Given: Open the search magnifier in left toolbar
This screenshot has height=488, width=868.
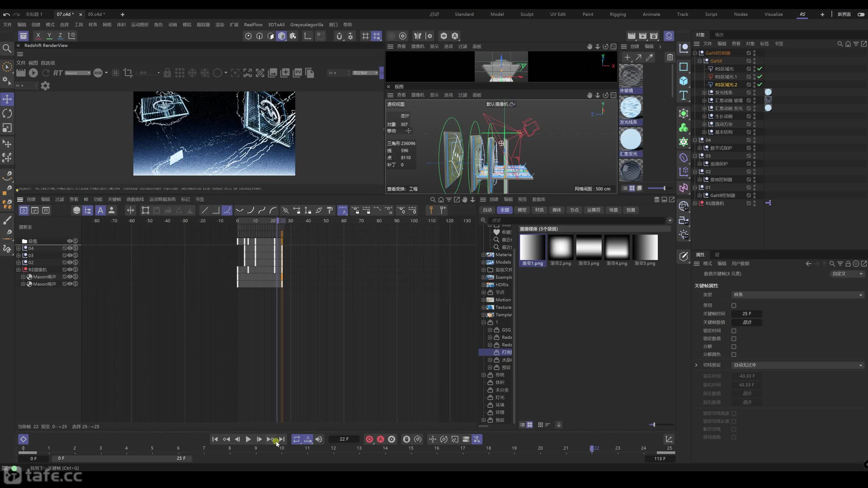Looking at the screenshot, I should tap(7, 48).
